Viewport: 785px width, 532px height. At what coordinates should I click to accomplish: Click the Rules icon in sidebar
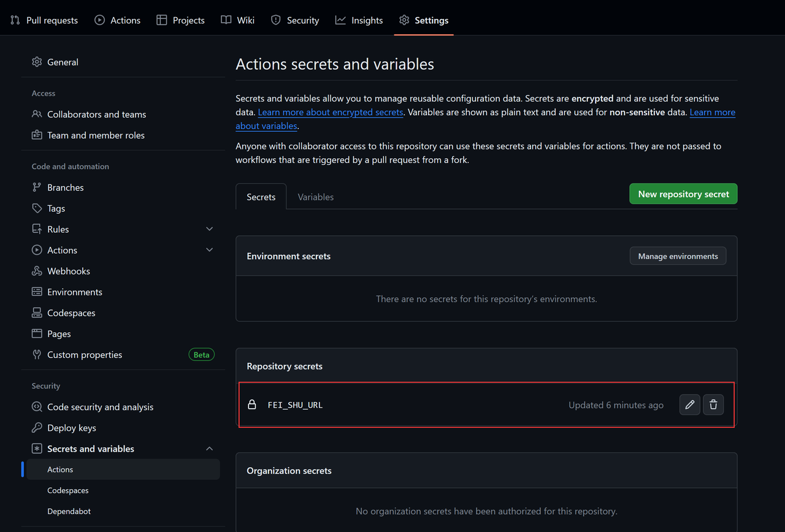pyautogui.click(x=37, y=229)
